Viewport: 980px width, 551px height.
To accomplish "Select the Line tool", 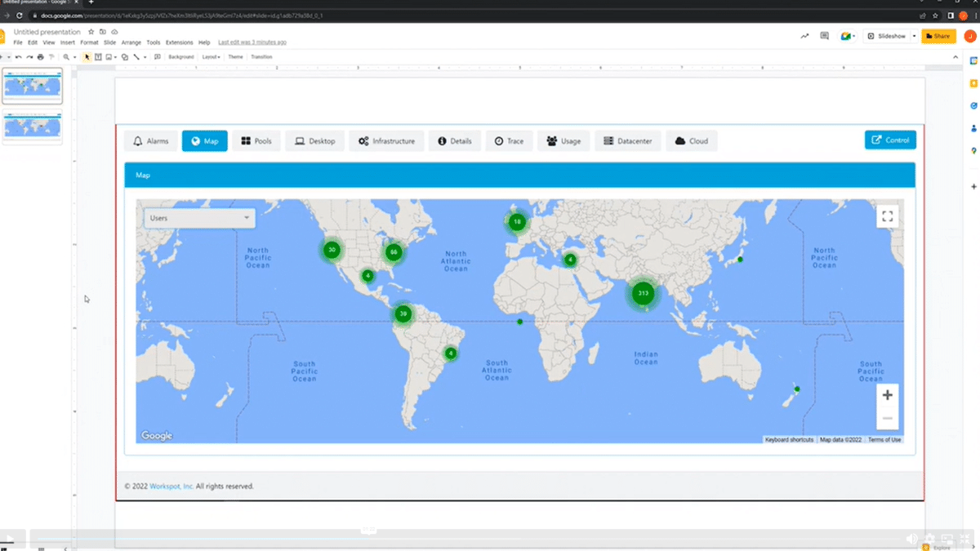I will [137, 56].
